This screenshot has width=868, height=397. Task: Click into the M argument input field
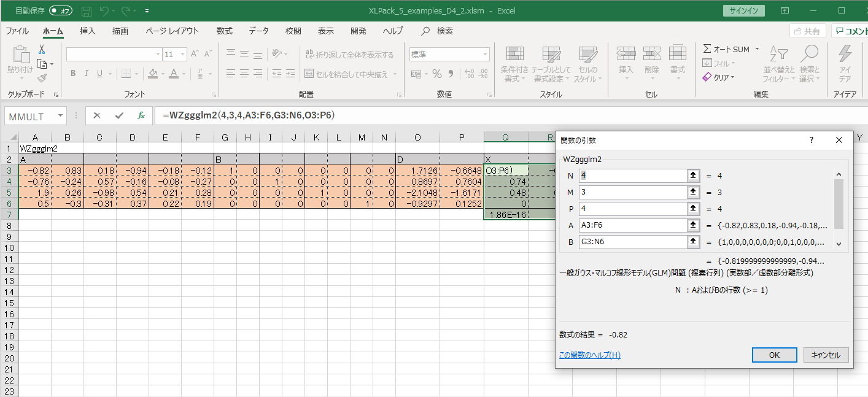632,192
